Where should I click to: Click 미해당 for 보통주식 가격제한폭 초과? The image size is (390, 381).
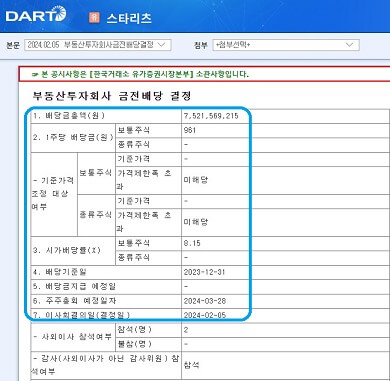196,180
